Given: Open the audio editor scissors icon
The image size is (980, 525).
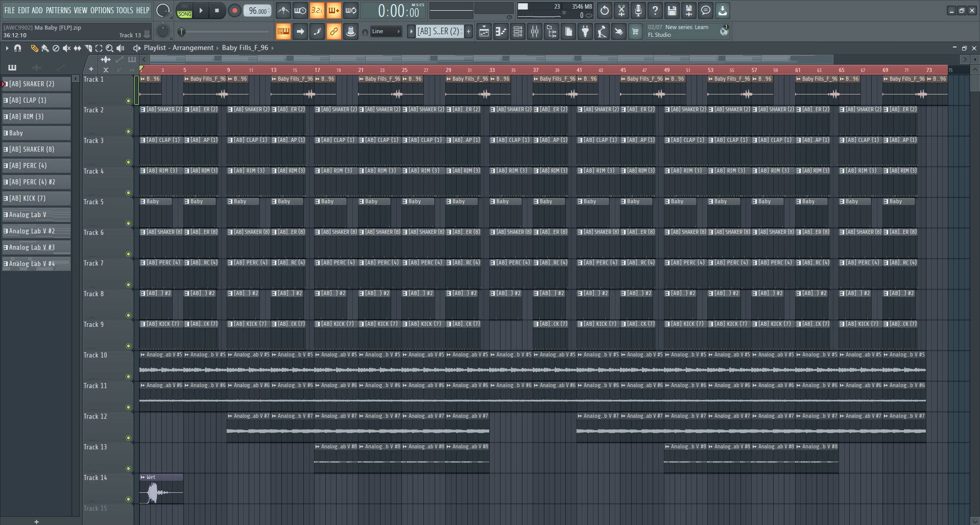Looking at the screenshot, I should coord(622,10).
